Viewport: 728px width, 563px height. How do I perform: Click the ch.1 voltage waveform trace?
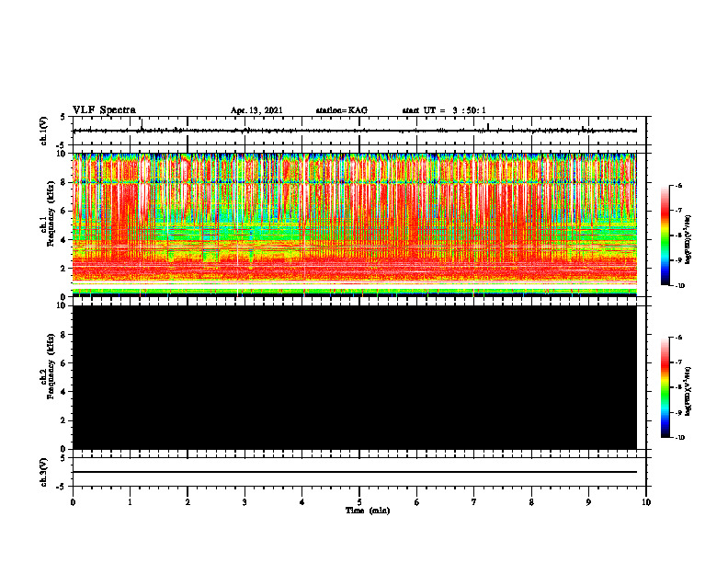pyautogui.click(x=355, y=131)
